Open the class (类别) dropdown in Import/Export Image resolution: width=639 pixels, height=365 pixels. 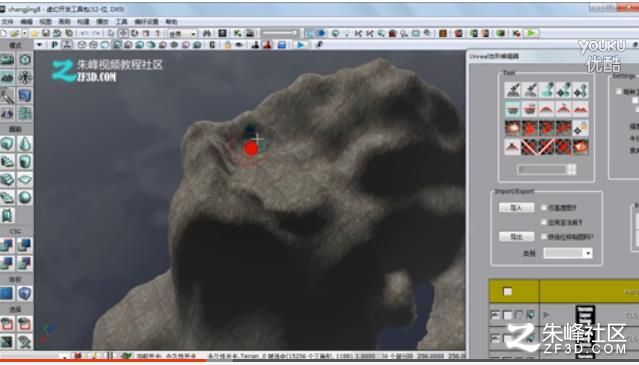[x=568, y=253]
